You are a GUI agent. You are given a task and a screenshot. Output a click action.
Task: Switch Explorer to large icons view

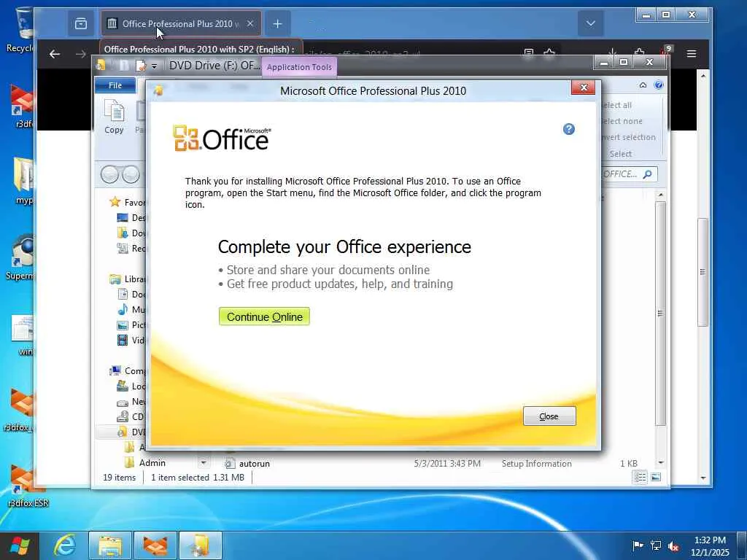pos(656,477)
